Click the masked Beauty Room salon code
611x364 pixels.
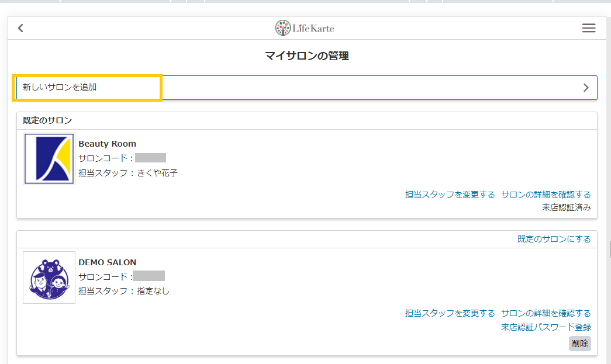coord(150,158)
